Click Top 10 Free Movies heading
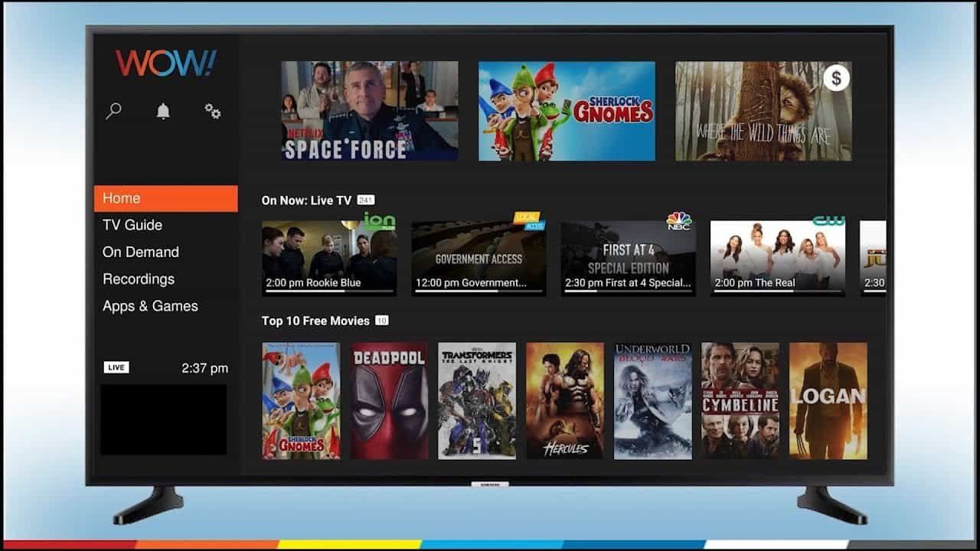The height and width of the screenshot is (551, 980). [315, 321]
